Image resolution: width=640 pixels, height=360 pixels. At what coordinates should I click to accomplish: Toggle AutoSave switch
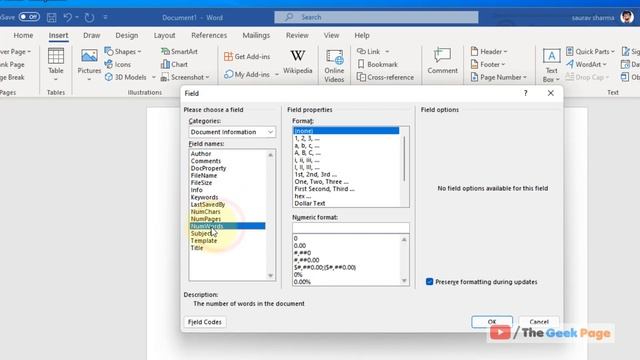[29, 17]
